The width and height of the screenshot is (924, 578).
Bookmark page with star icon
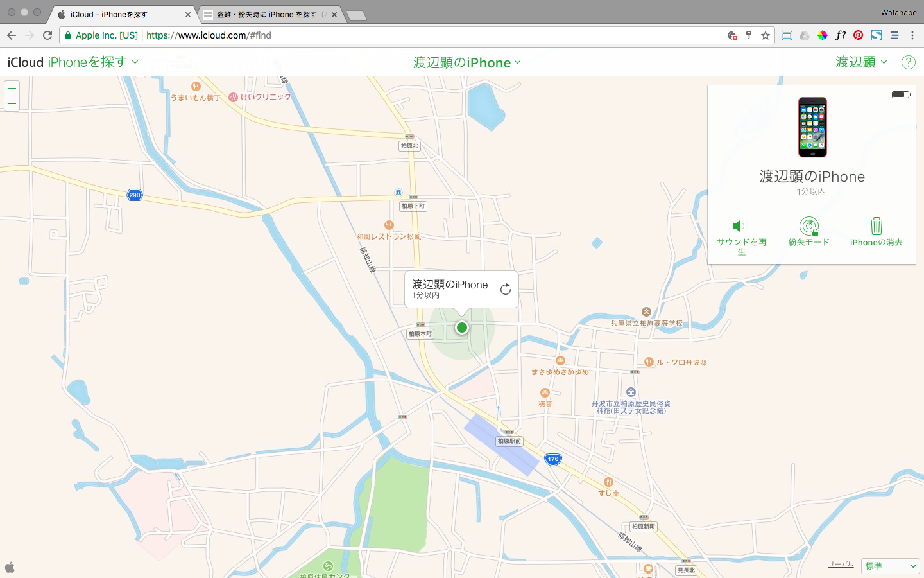(x=766, y=35)
